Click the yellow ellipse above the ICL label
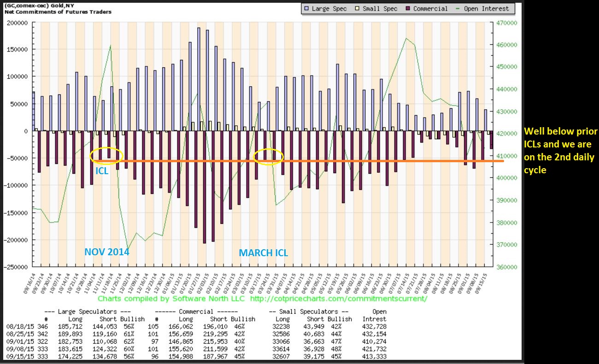The width and height of the screenshot is (599, 364). [106, 155]
